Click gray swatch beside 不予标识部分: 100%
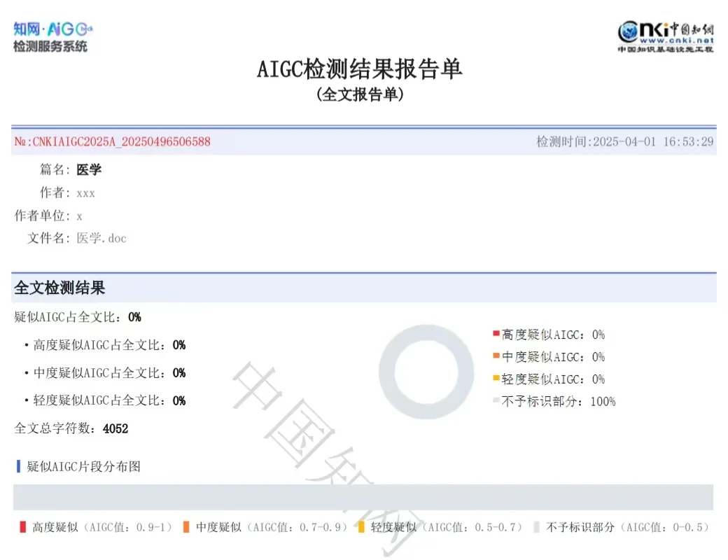This screenshot has width=728, height=560. pyautogui.click(x=496, y=400)
